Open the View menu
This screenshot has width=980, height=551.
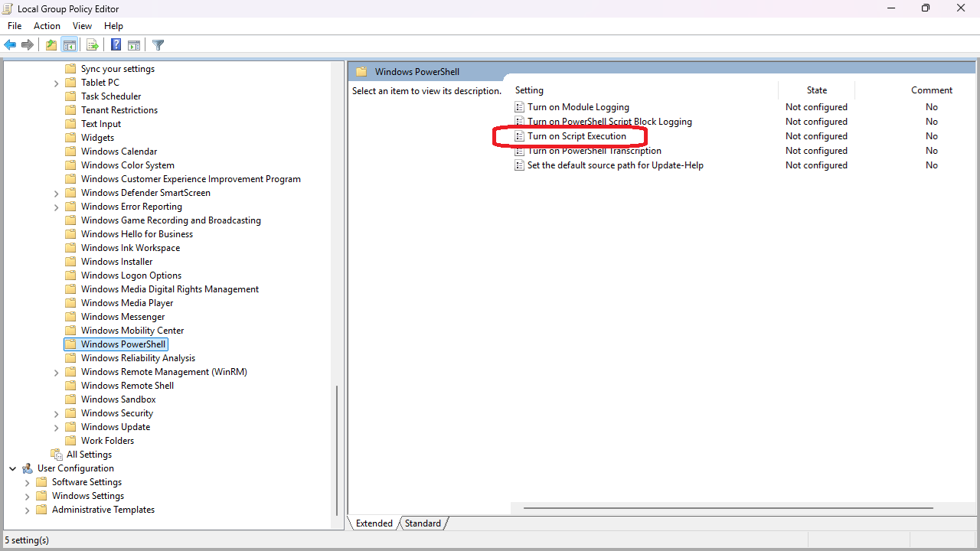[82, 26]
